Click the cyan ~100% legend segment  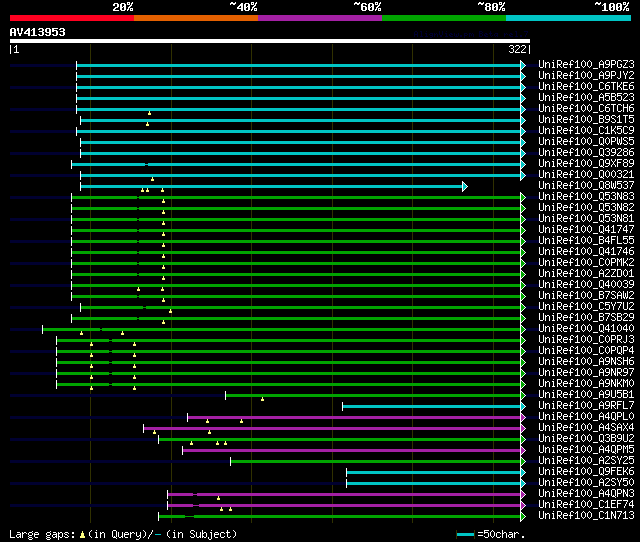[568, 18]
